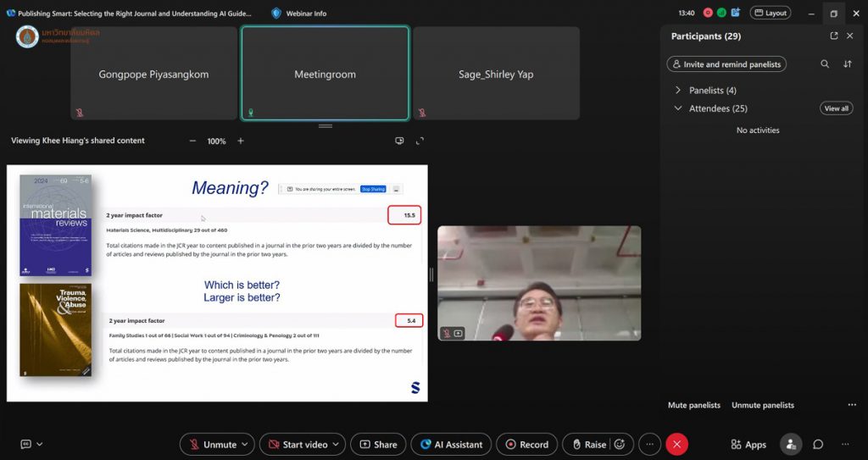Search participants with the magnifier icon
This screenshot has width=868, height=460.
pyautogui.click(x=825, y=64)
